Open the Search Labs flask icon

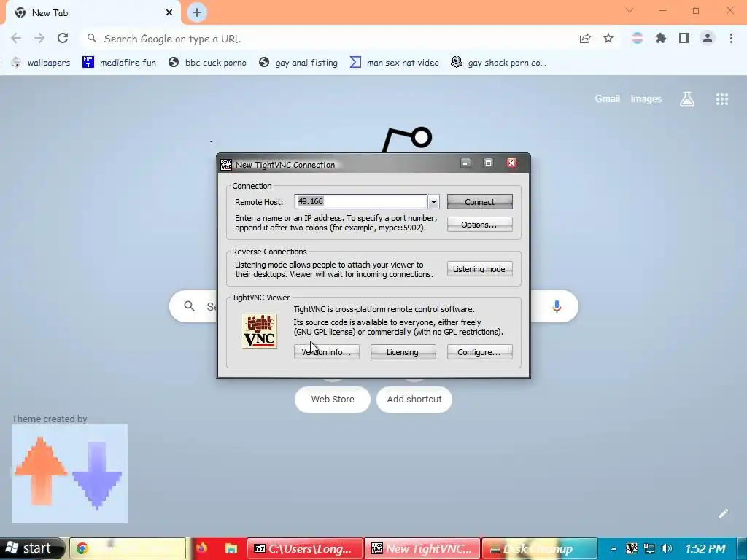(687, 99)
